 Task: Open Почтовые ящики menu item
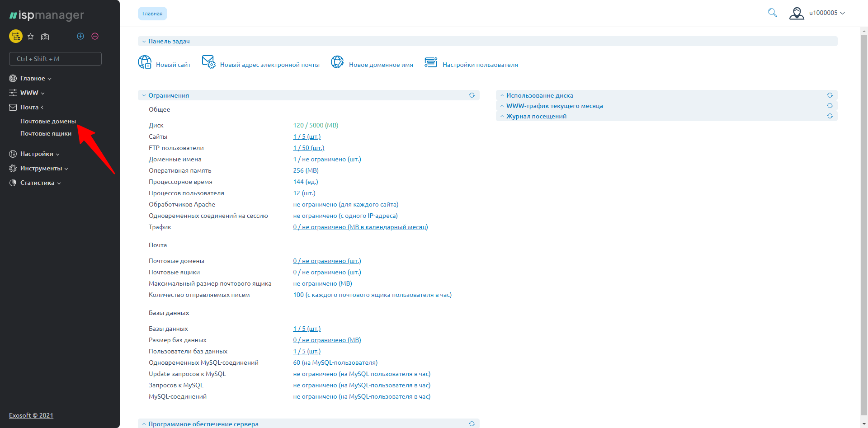(46, 133)
